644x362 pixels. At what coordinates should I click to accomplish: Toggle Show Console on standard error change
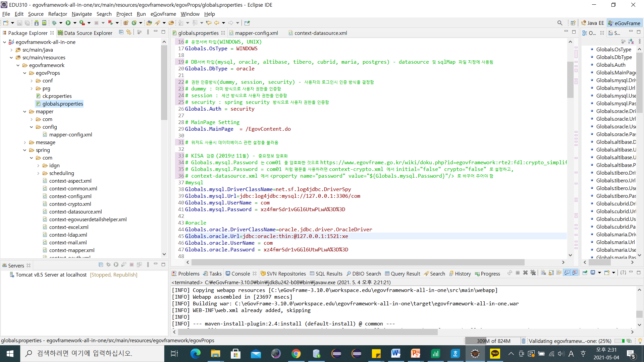[x=575, y=273]
